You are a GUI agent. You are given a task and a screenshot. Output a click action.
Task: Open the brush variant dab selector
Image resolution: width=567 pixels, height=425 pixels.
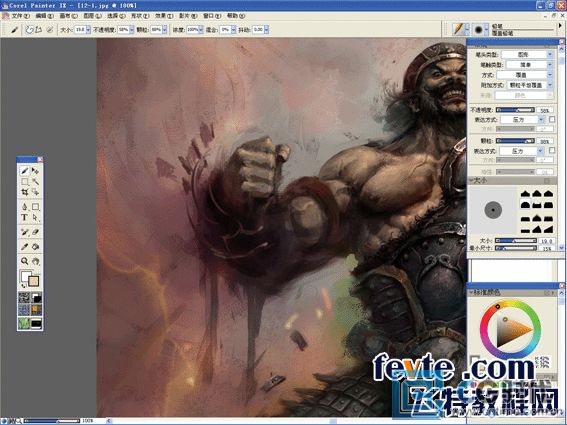coord(481,29)
